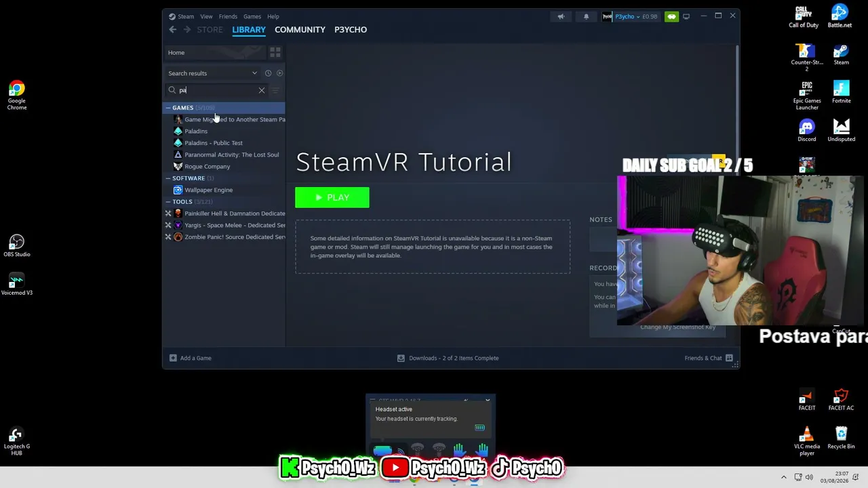Show hidden system tray icons
The image size is (868, 488).
pyautogui.click(x=784, y=477)
